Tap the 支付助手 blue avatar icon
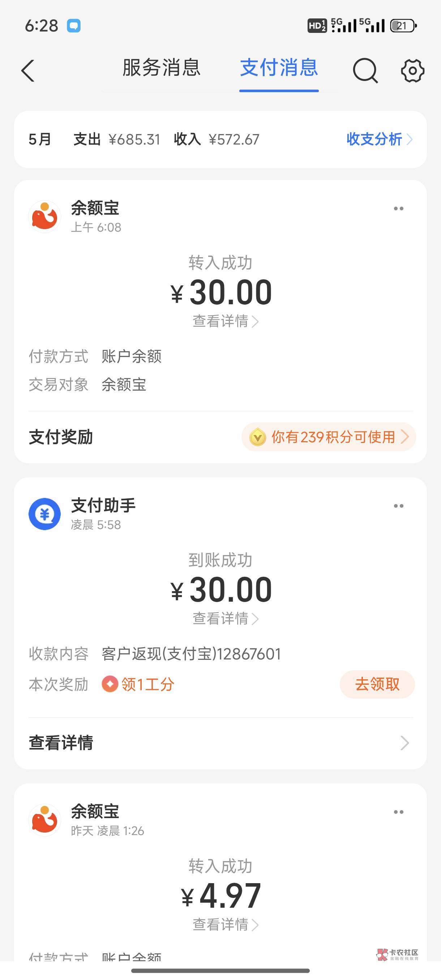This screenshot has width=441, height=980. coord(44,514)
